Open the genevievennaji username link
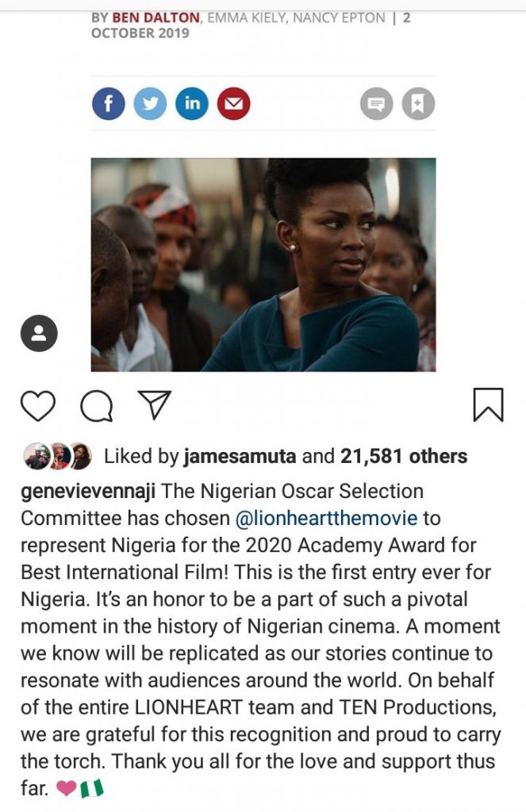This screenshot has width=526, height=812. [88, 492]
